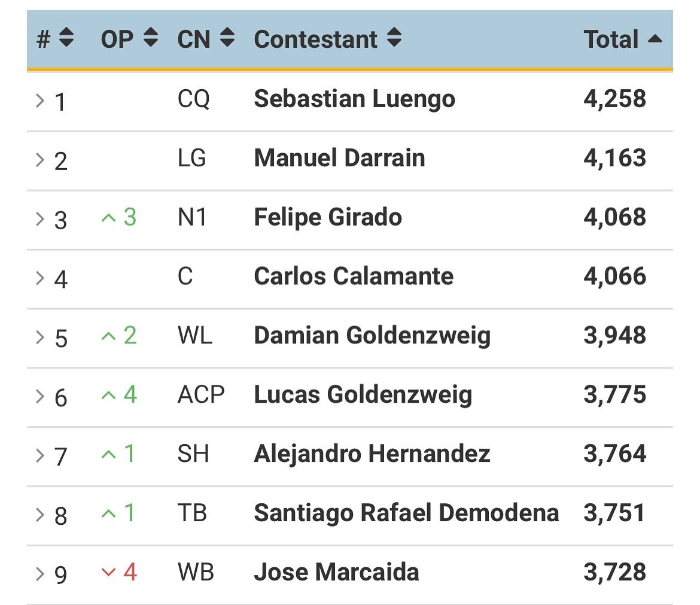
Task: Click green up arrow beside Felipe Girado
Action: (x=108, y=218)
